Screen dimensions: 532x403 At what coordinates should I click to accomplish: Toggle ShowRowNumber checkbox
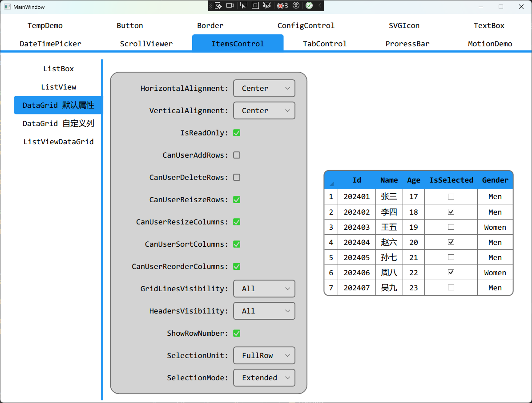(237, 334)
